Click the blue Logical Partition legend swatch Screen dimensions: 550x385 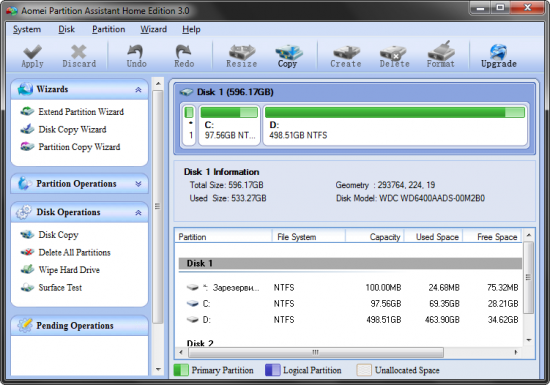(x=273, y=370)
